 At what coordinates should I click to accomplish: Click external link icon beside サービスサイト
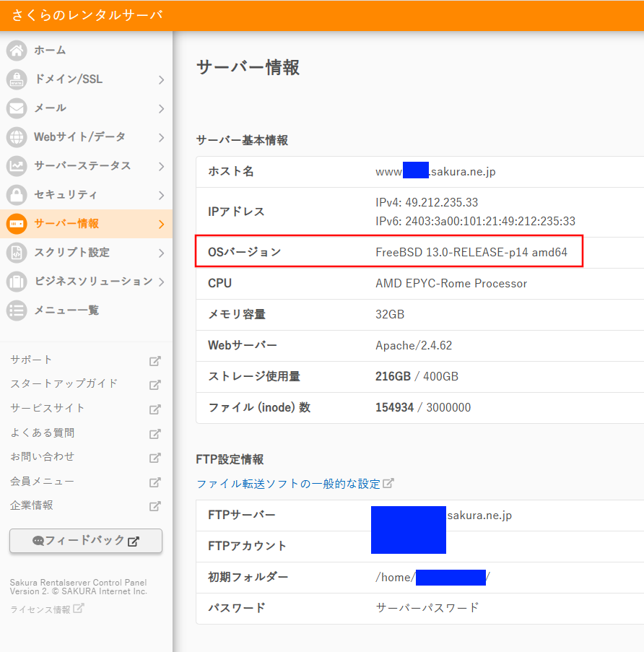(x=155, y=409)
